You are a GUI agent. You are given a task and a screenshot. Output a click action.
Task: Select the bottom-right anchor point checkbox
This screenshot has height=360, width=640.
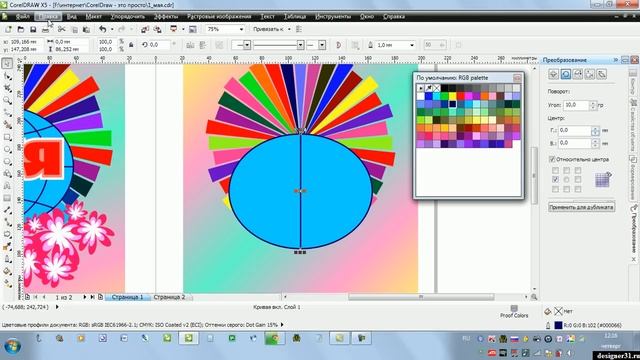[x=578, y=189]
